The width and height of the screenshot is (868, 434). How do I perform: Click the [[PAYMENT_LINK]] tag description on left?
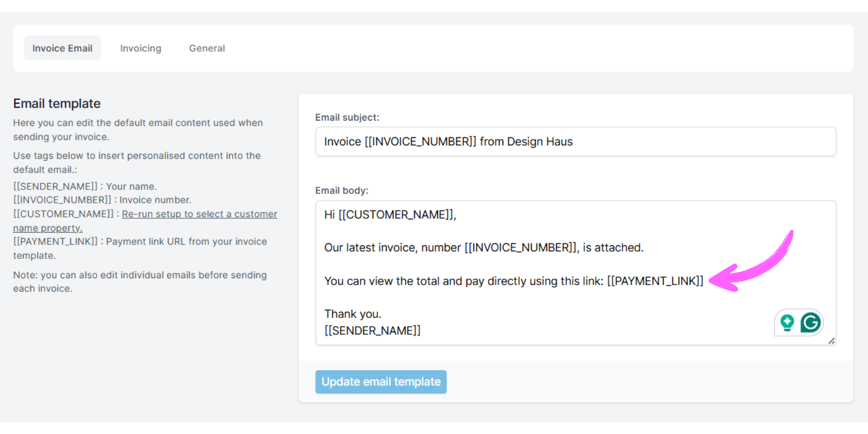pos(56,242)
